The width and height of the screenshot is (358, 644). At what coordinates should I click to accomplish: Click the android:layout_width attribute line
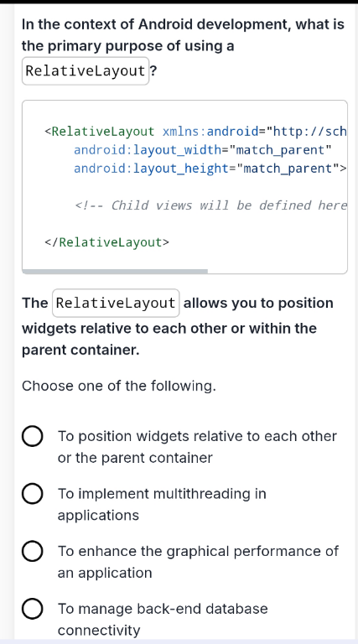pyautogui.click(x=202, y=150)
